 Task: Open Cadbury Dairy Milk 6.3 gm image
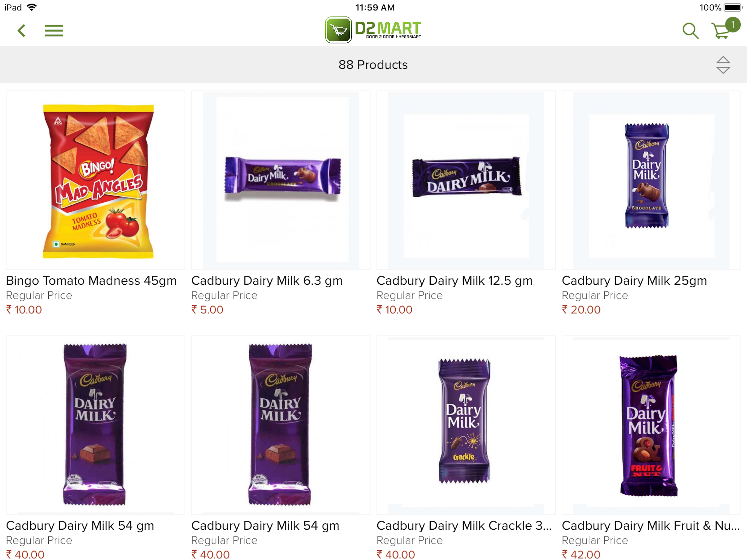point(281,180)
